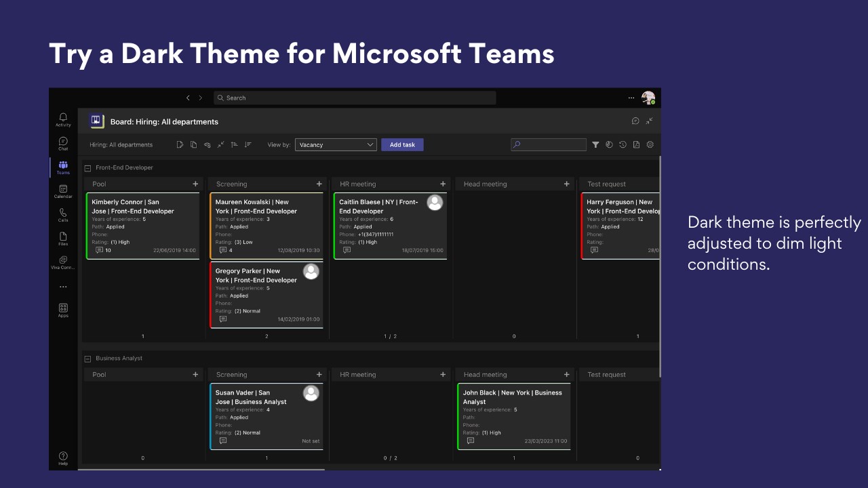Open Viva Connections in the sidebar

click(x=63, y=262)
